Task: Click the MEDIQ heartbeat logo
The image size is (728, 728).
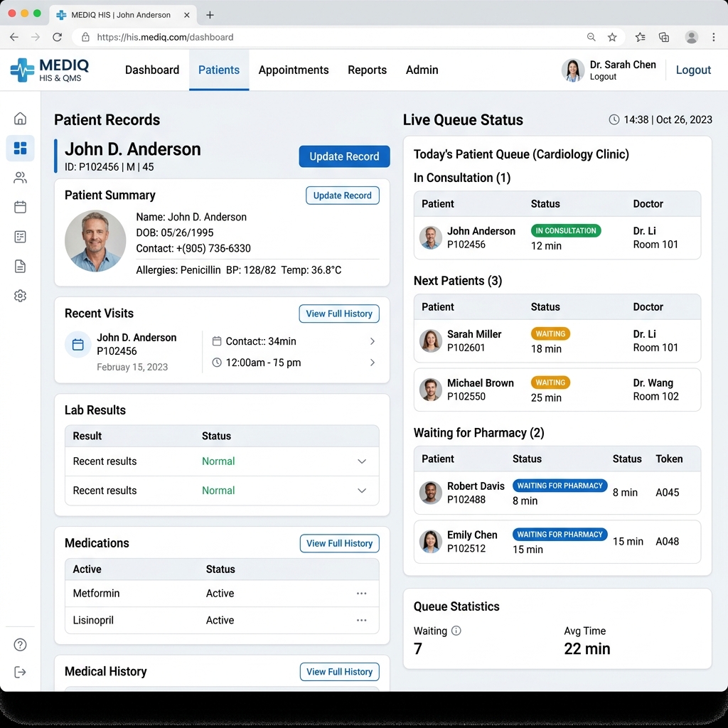Action: click(x=22, y=70)
